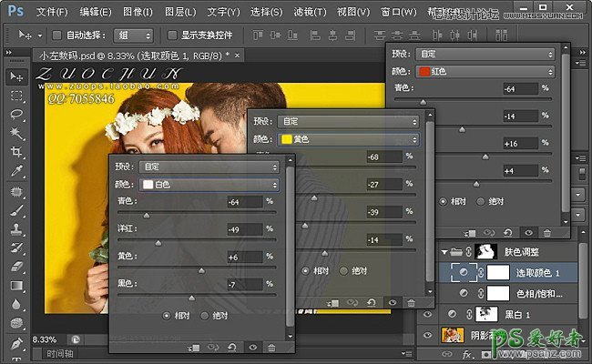The height and width of the screenshot is (364, 592).
Task: Click reset icon in yellow color panel
Action: click(371, 302)
